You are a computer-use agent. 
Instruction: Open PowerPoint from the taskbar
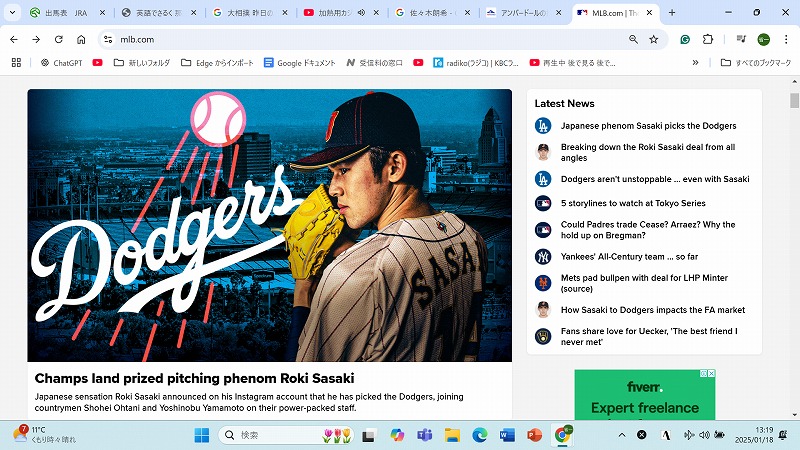(x=535, y=435)
